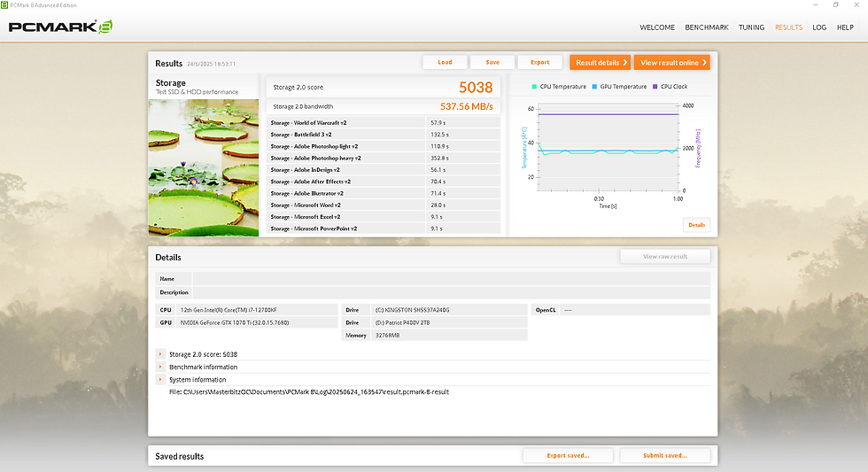Select Adobe Photoshop heavy v2 row
The height and width of the screenshot is (472, 868).
[x=384, y=159]
